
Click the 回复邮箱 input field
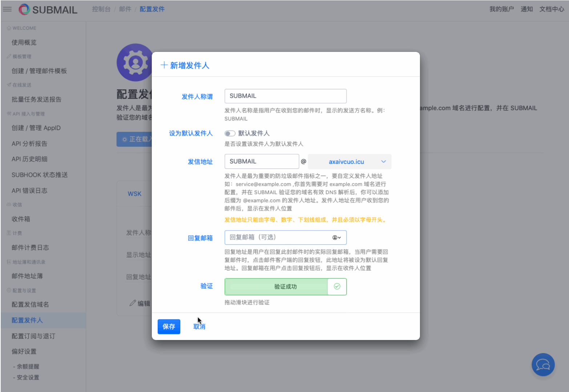[x=278, y=237]
